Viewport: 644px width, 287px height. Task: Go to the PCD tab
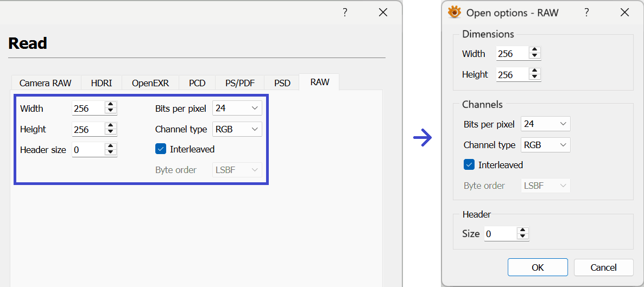tap(197, 83)
